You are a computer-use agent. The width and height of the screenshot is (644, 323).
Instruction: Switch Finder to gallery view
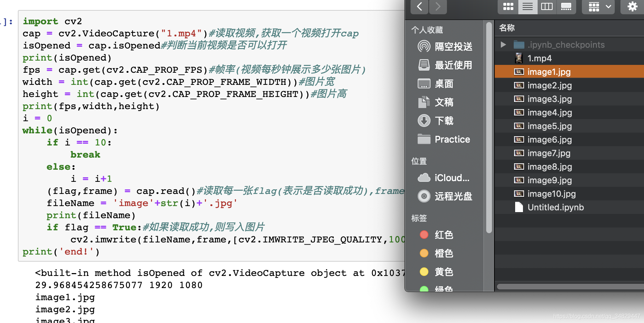(x=566, y=6)
